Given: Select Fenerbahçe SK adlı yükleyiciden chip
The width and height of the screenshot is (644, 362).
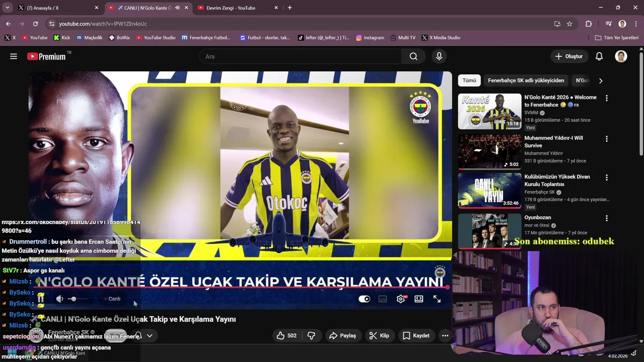Looking at the screenshot, I should coord(526,80).
